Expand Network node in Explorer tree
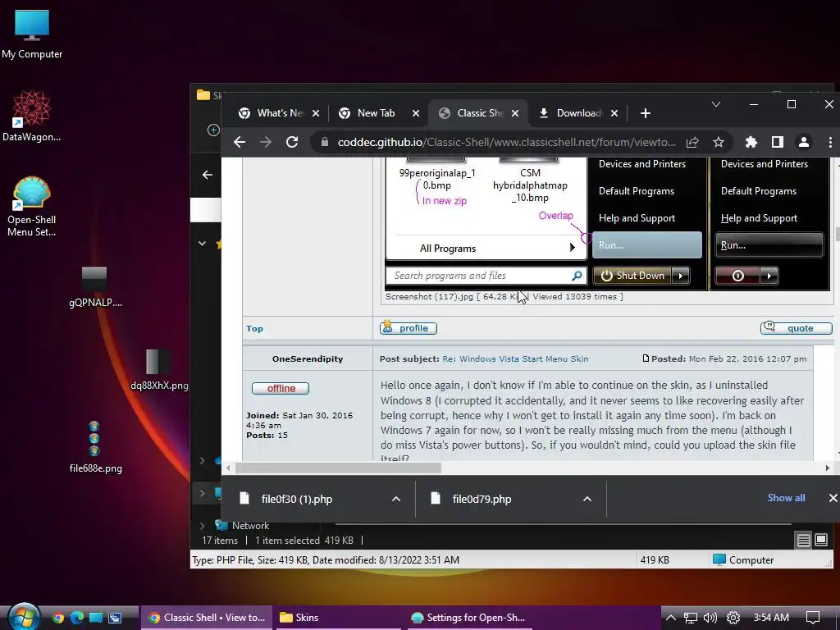 coord(203,526)
